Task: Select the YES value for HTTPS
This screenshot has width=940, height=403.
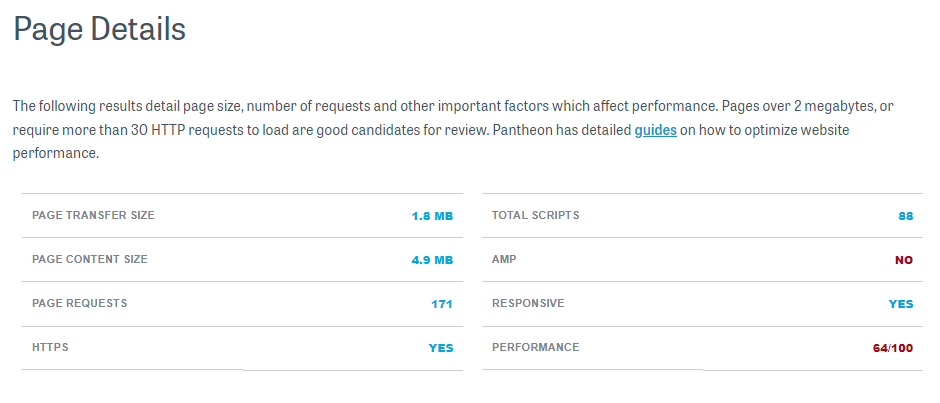Action: [x=441, y=348]
